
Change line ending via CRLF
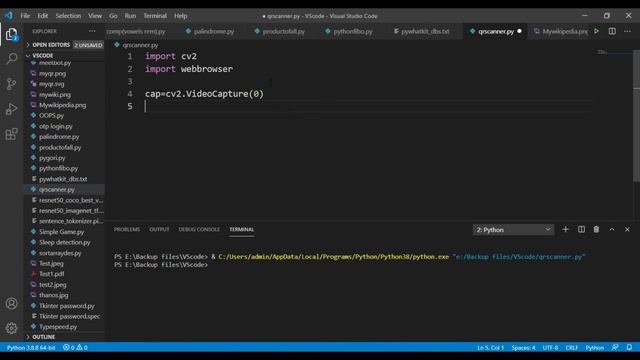tap(571, 347)
